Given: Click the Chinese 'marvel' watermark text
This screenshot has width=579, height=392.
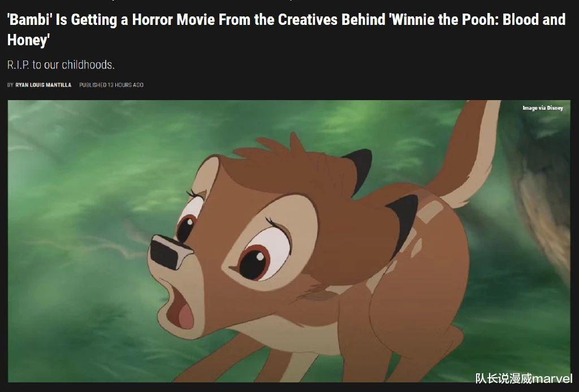Looking at the screenshot, I should (524, 378).
